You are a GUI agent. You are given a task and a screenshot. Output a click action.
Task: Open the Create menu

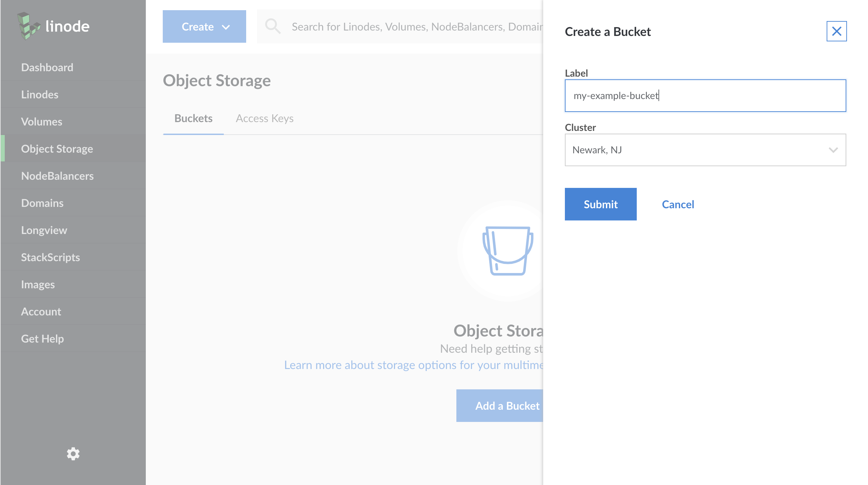[204, 26]
